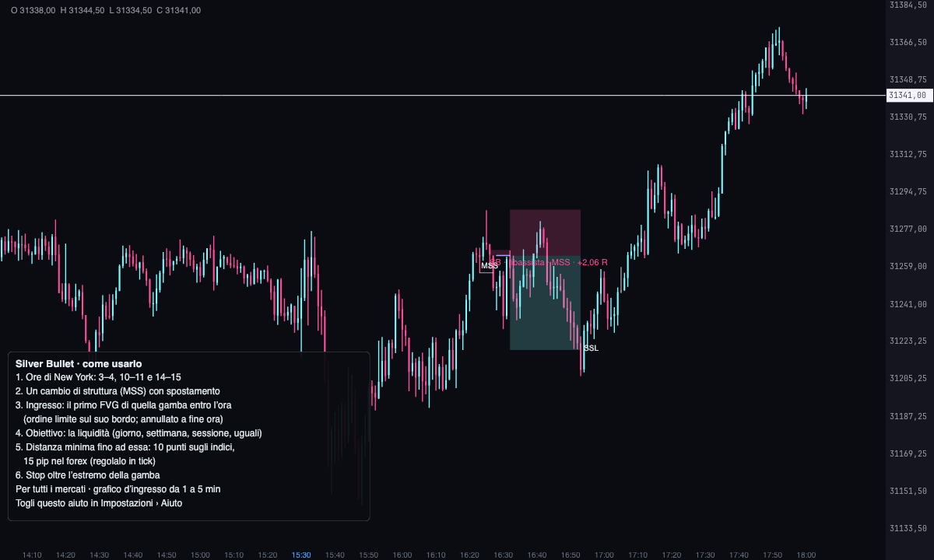Click the close value "C 31341,00" in OHLC readout
This screenshot has height=560, width=934.
[x=178, y=10]
